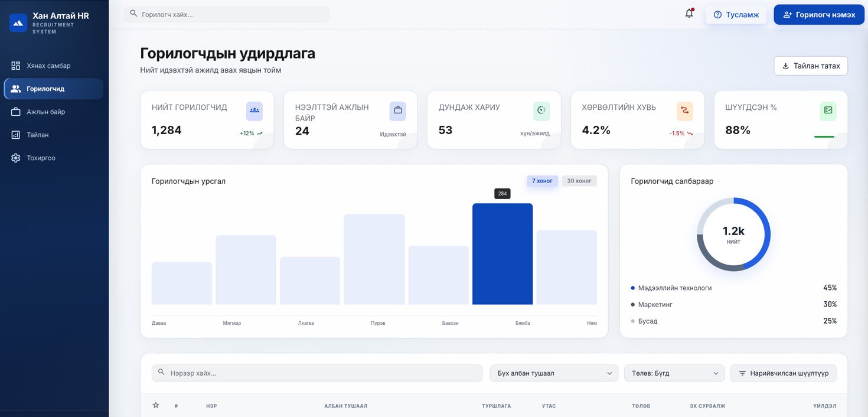Click the 45% value for Мэдээллийн технологи
Image resolution: width=868 pixels, height=417 pixels.
click(x=830, y=288)
